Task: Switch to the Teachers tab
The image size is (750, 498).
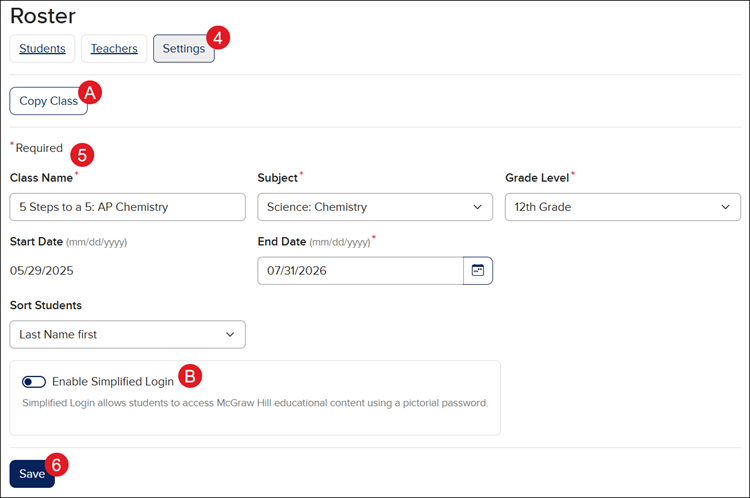Action: click(x=114, y=48)
